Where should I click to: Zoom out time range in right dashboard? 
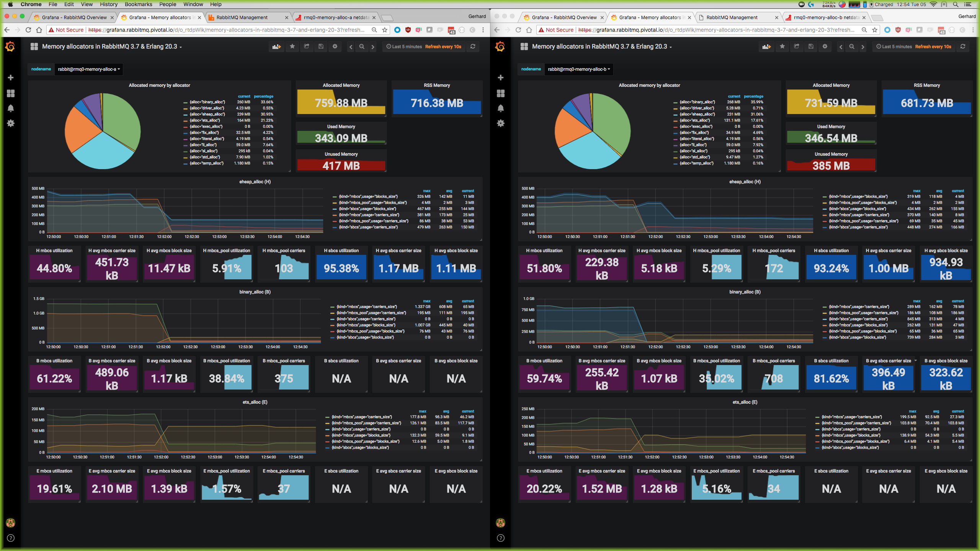pyautogui.click(x=852, y=47)
